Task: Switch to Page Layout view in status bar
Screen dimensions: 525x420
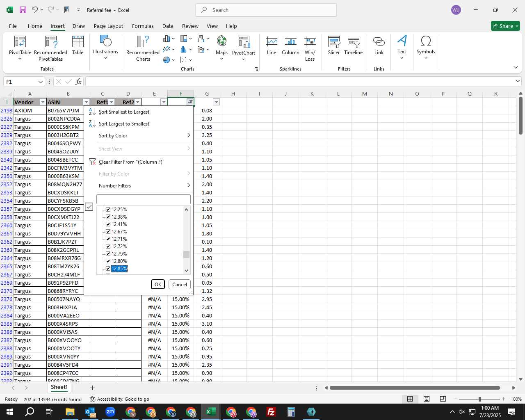Action: pyautogui.click(x=427, y=399)
